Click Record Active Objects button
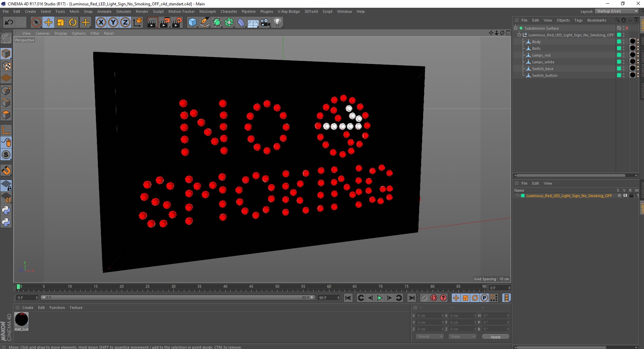Screen dimensions: 644x349 point(424,298)
